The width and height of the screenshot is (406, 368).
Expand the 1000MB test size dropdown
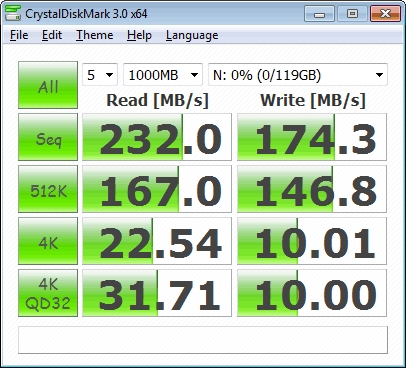click(163, 75)
